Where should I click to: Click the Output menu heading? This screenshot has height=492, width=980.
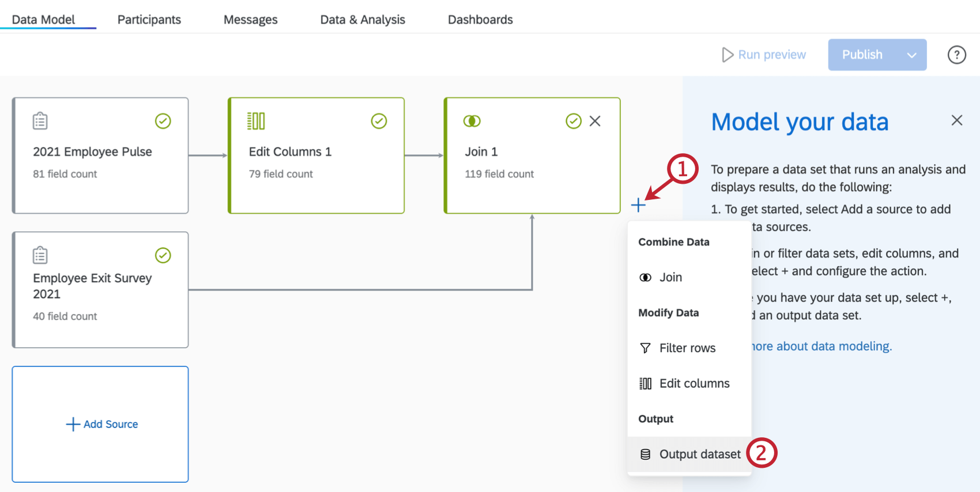point(656,419)
